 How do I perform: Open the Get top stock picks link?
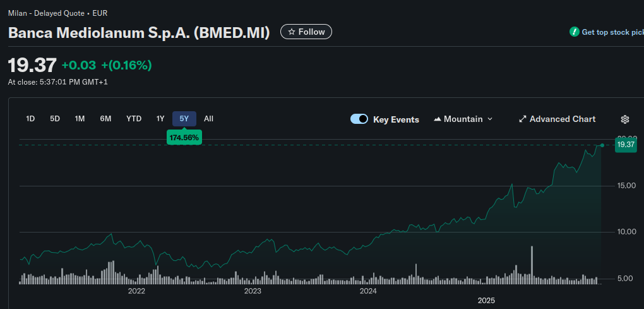point(611,32)
